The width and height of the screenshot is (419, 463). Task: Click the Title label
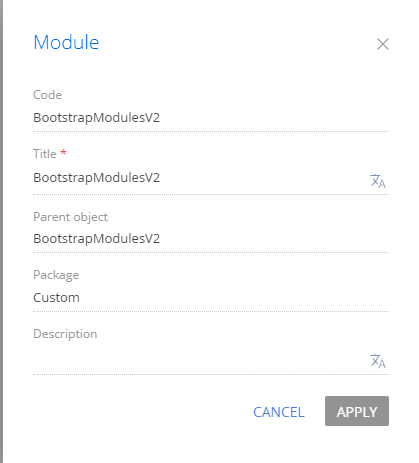tap(45, 154)
